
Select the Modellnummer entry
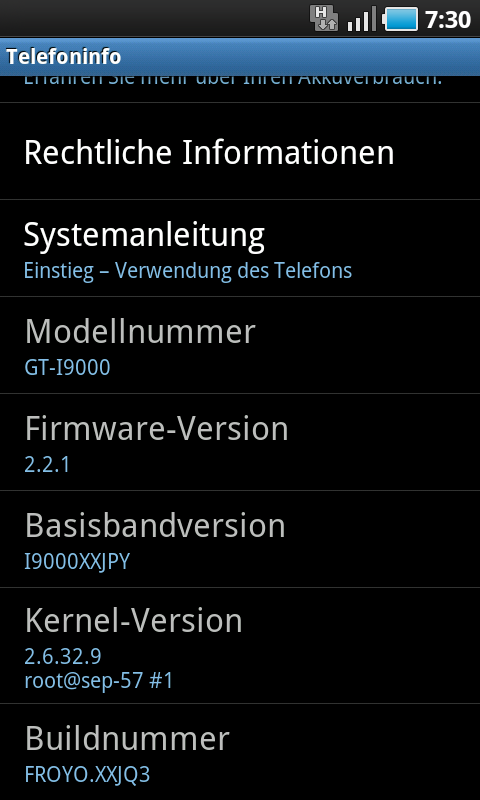(x=240, y=345)
